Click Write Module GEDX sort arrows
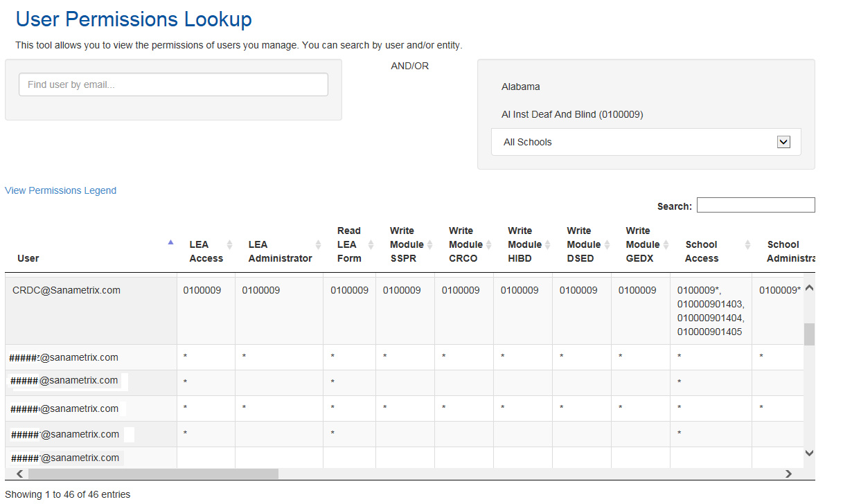Screen dimensions: 843x504 coord(666,244)
